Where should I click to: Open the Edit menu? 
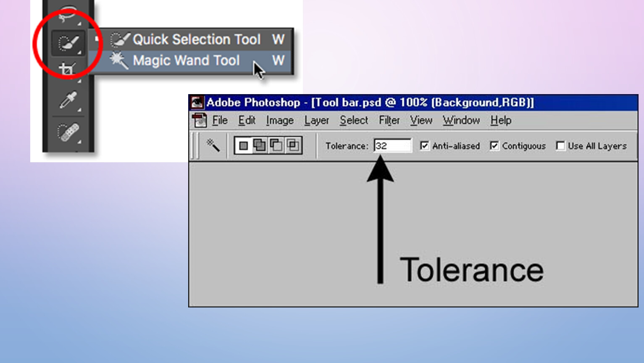[x=247, y=121]
